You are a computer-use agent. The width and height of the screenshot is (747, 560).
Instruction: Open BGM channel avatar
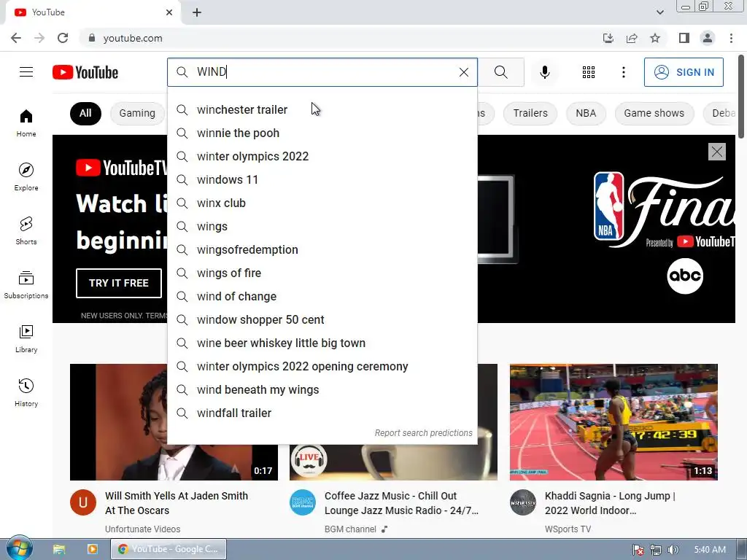[303, 502]
